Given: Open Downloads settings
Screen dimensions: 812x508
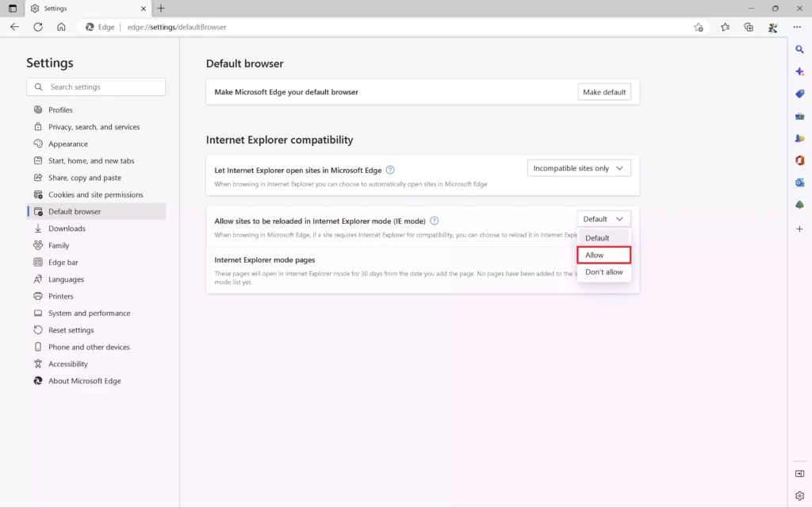Looking at the screenshot, I should click(x=96, y=229).
